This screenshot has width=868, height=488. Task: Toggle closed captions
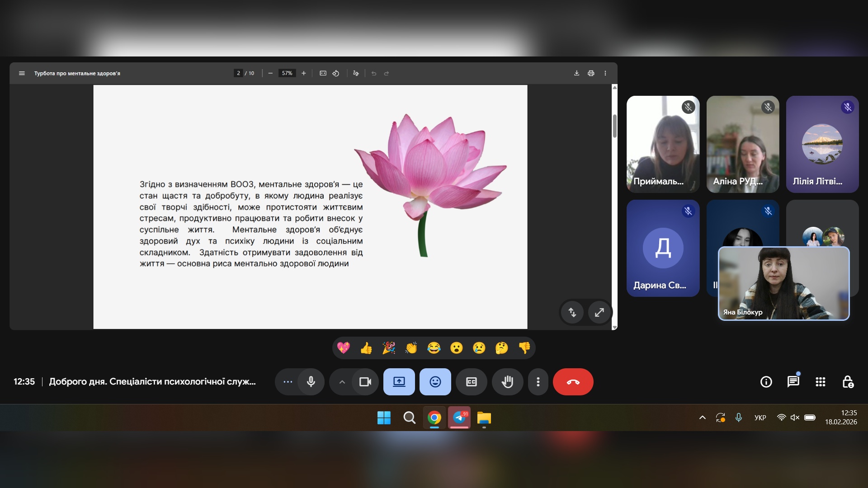pos(471,382)
